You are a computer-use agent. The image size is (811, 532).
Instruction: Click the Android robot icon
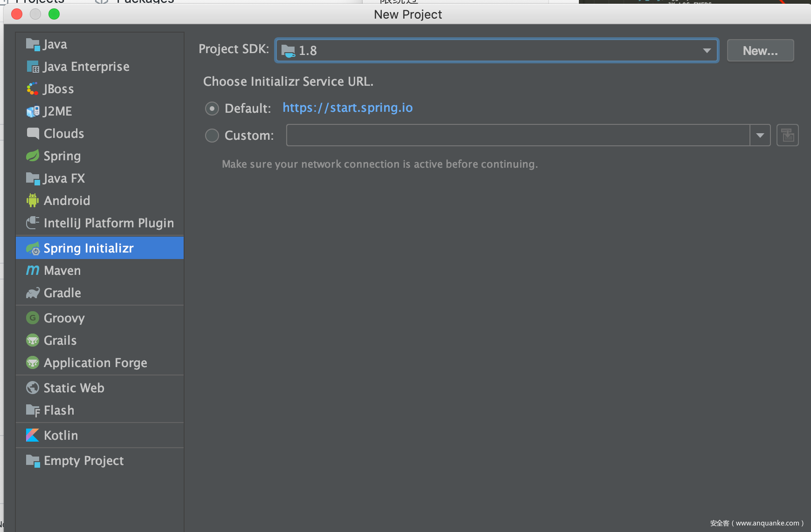pos(32,200)
